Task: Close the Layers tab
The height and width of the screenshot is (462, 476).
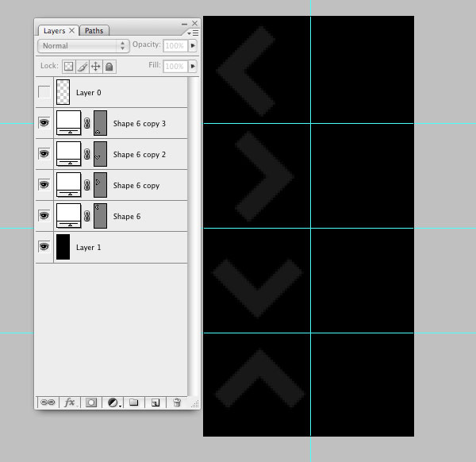Action: coord(71,30)
